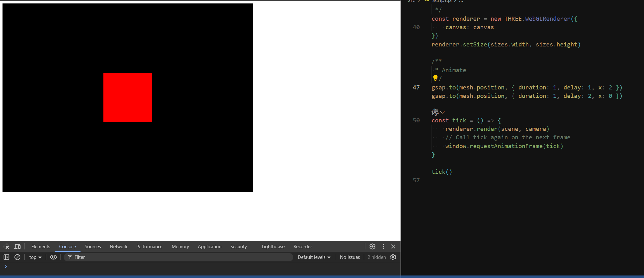Image resolution: width=644 pixels, height=278 pixels.
Task: Click the AI code-lens icon above tick
Action: click(435, 112)
